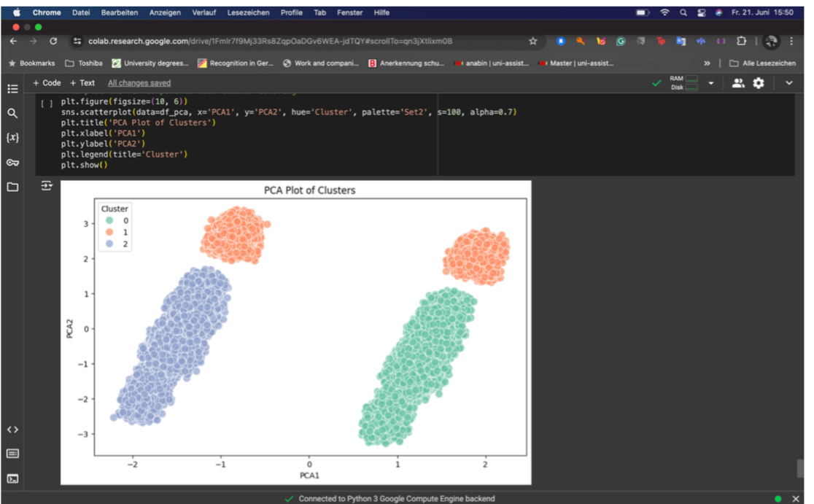Collapse the header with the chevron toggle
The image size is (814, 504).
[x=789, y=83]
